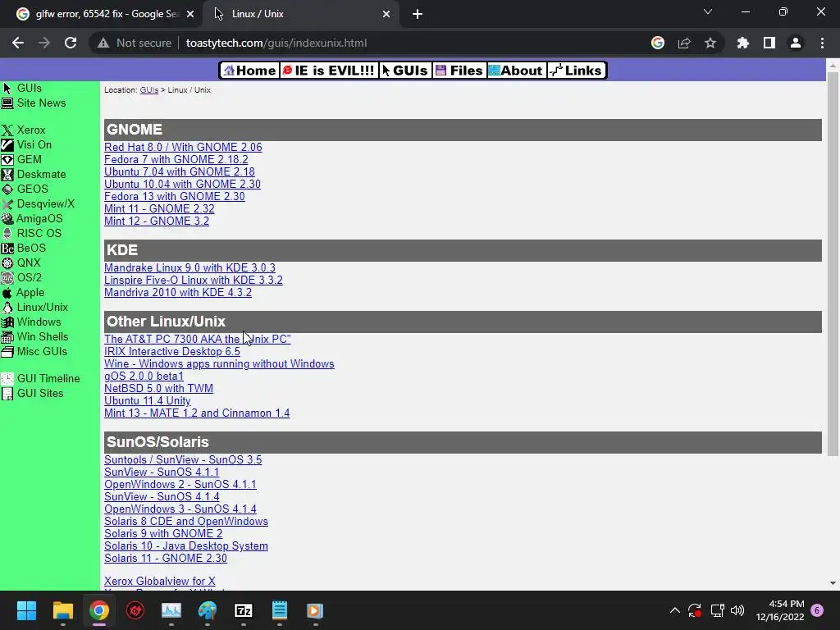Open Wine Windows apps link

click(x=219, y=363)
